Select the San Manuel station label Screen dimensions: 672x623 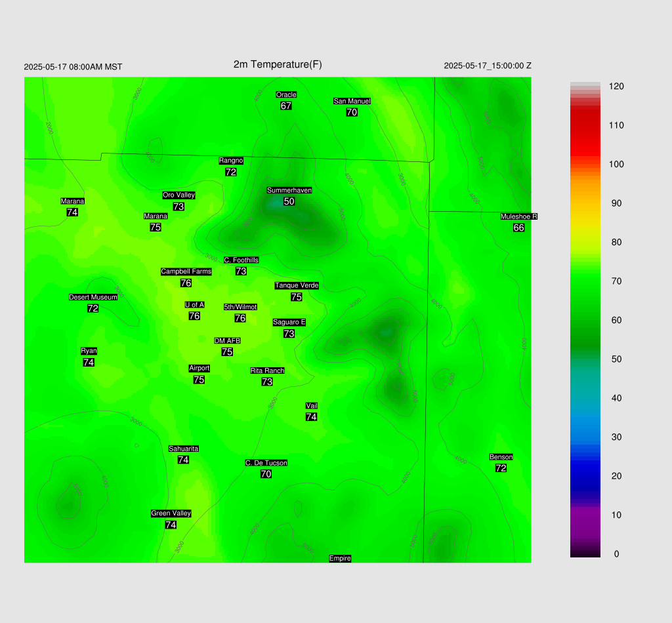(x=352, y=101)
